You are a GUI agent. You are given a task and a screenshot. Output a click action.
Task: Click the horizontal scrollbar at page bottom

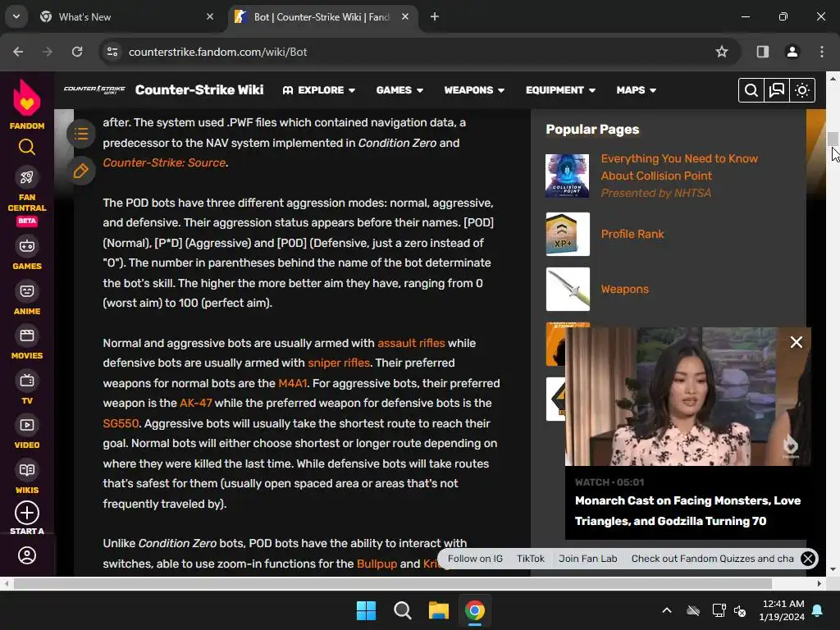(x=393, y=583)
